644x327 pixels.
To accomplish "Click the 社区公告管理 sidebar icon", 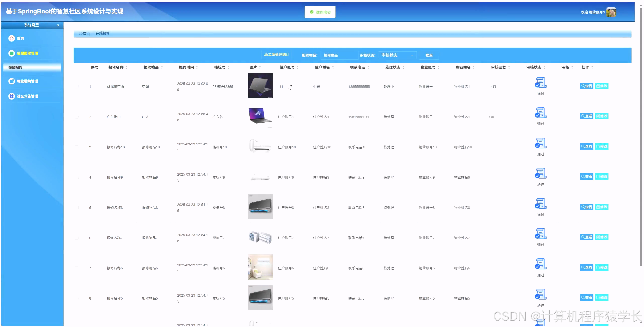I will click(12, 96).
